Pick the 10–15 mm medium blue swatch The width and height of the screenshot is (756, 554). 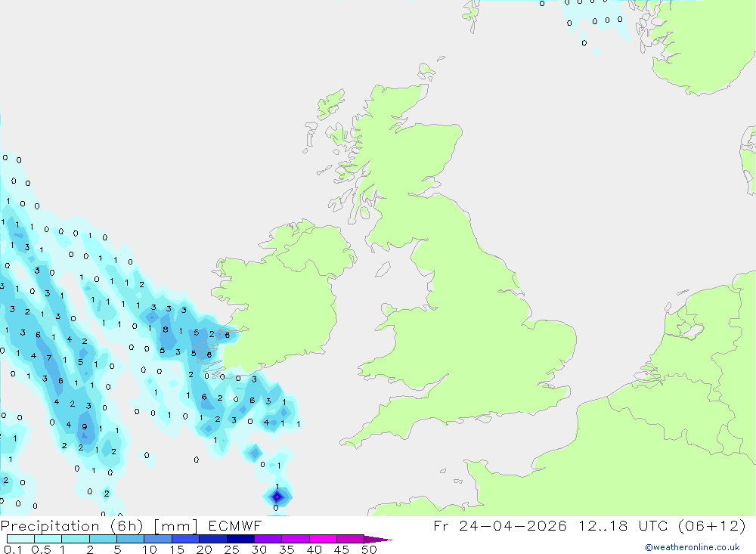[x=158, y=539]
